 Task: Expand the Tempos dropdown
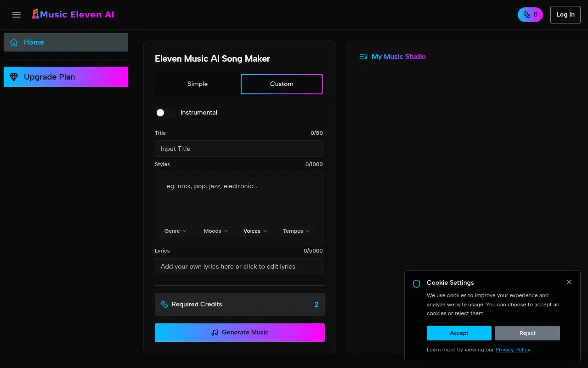[x=296, y=230]
